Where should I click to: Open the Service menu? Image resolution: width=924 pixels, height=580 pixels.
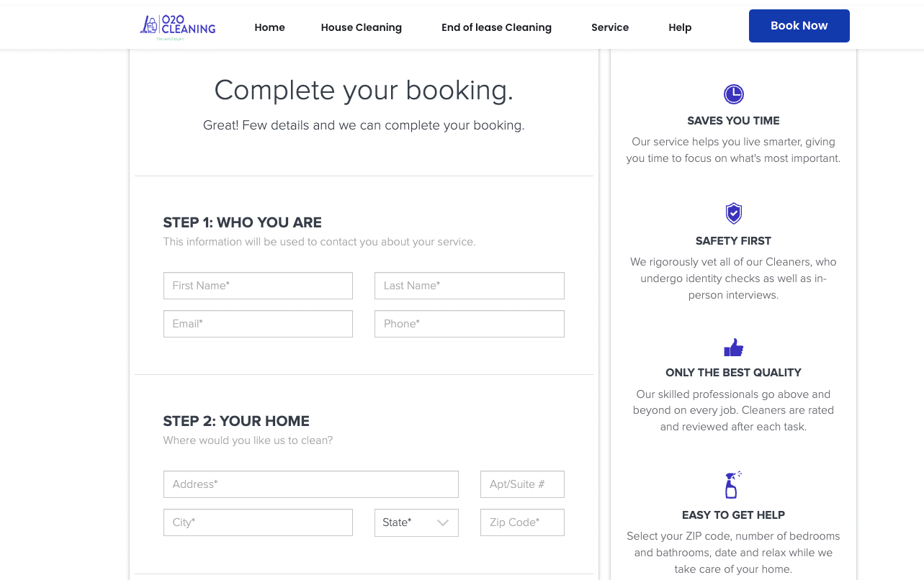point(610,27)
